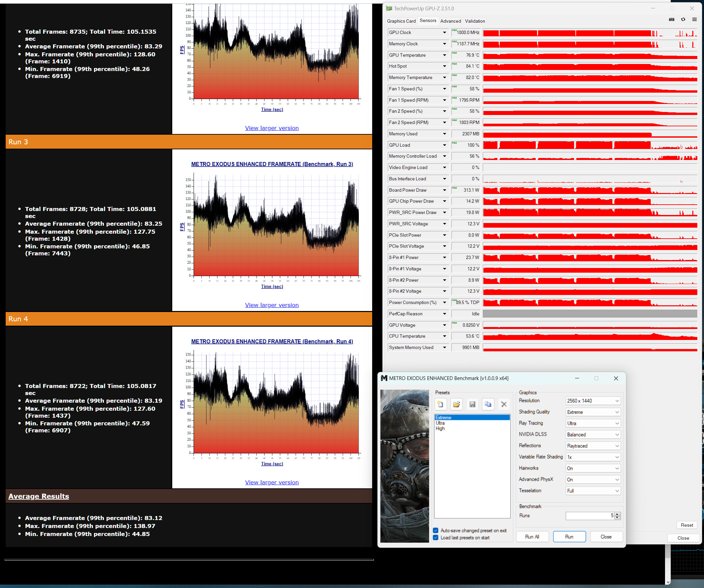Open the Advanced tab in GPU-Z
Viewport: 704px width, 588px height.
pyautogui.click(x=450, y=21)
